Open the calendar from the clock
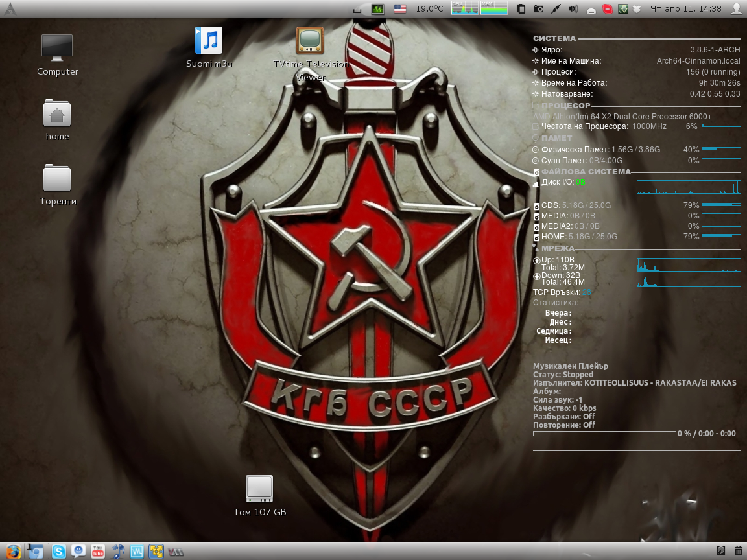This screenshot has width=747, height=560. coord(685,8)
